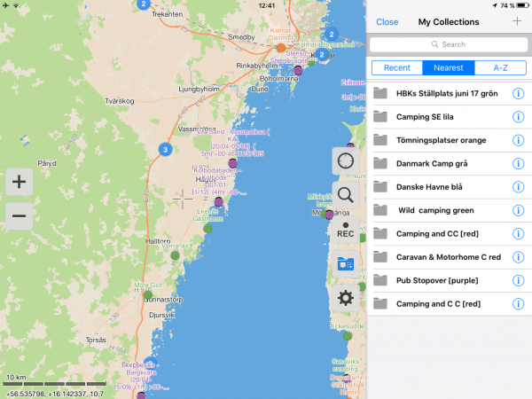Start track recording with REC button
The image size is (532, 399).
coord(346,229)
